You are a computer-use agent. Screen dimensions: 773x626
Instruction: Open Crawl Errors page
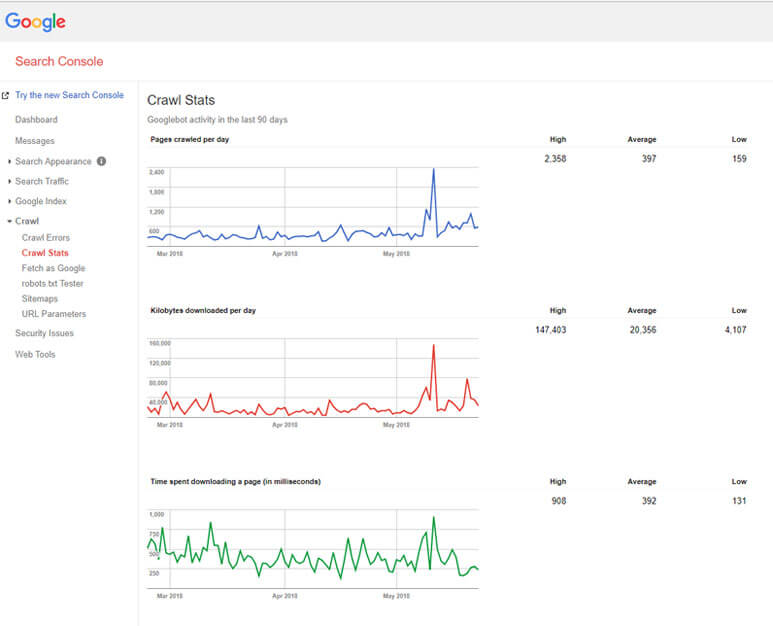(x=46, y=238)
